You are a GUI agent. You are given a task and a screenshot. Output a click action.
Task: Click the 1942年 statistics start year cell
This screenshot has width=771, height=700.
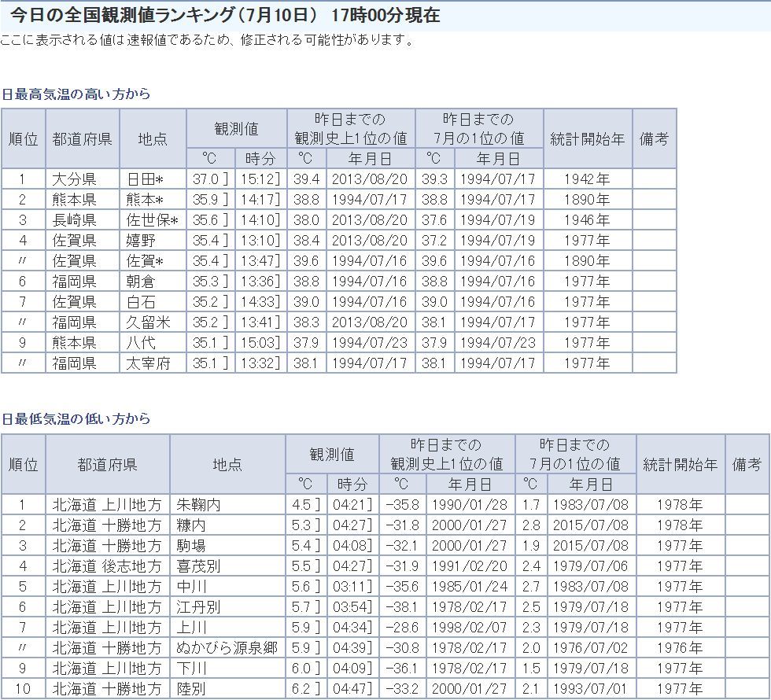pyautogui.click(x=587, y=179)
